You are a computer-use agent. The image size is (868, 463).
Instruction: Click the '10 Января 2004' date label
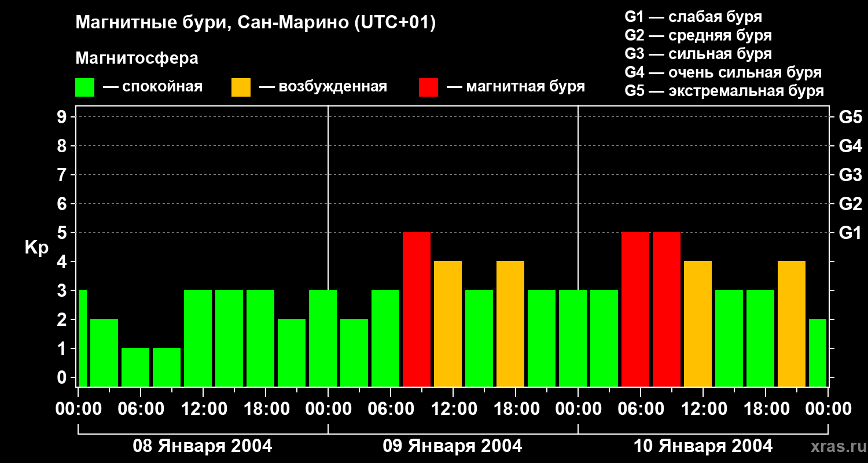(x=703, y=446)
